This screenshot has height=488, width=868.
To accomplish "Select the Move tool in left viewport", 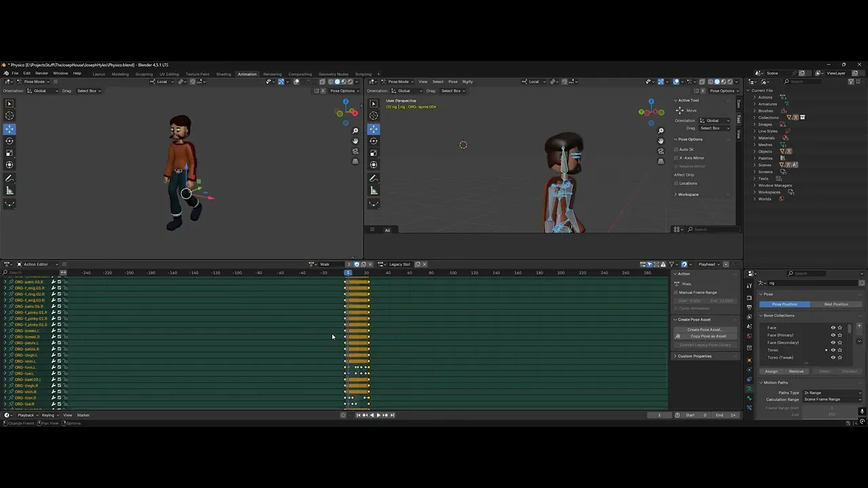I will pos(9,129).
